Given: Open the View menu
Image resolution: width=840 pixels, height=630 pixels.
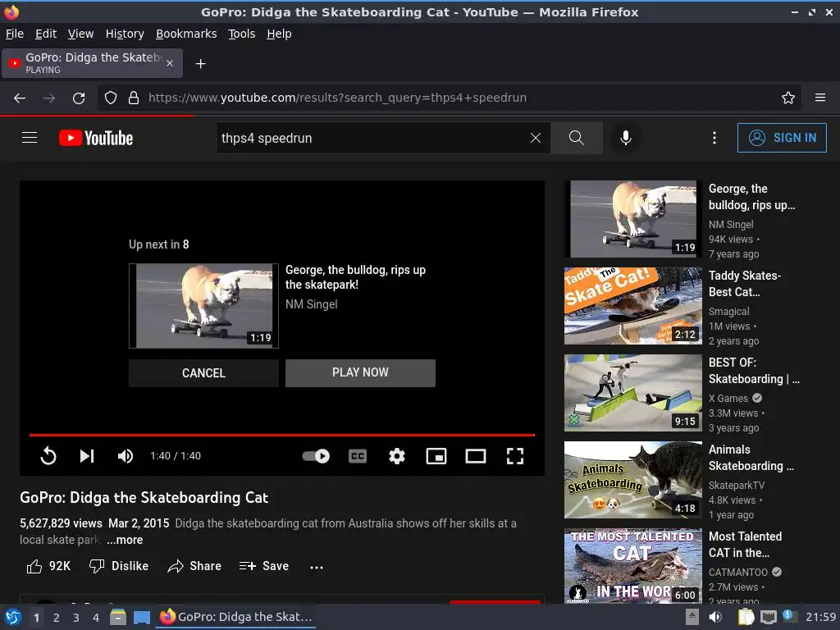Looking at the screenshot, I should [80, 34].
